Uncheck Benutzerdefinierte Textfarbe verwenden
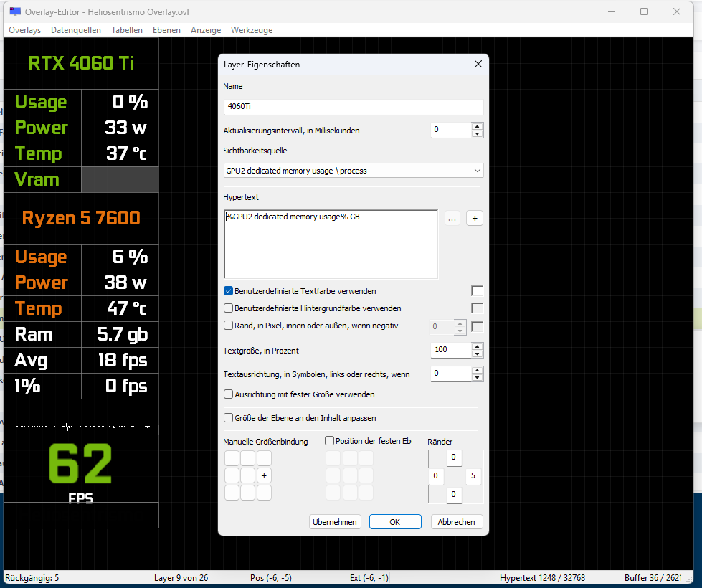702x588 pixels. pos(228,291)
